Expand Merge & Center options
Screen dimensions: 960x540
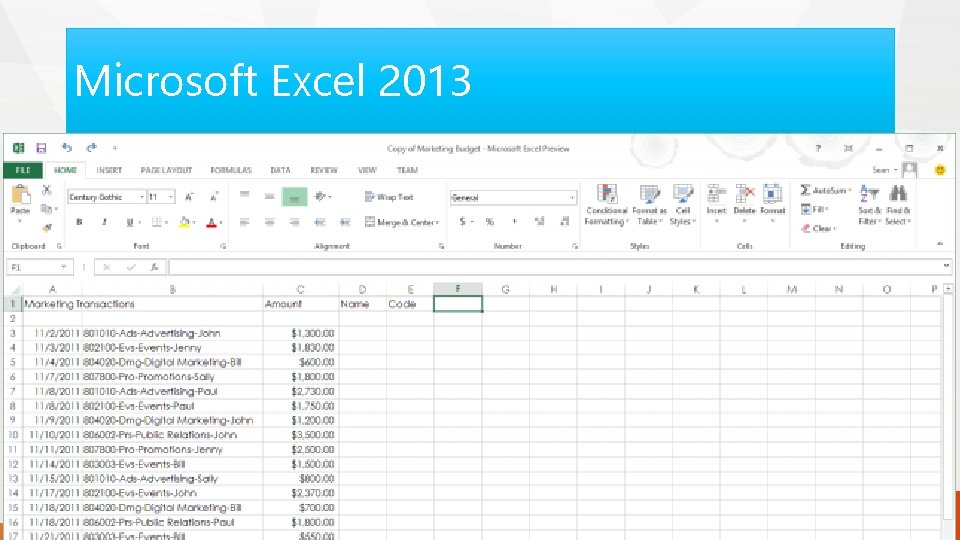[x=438, y=222]
